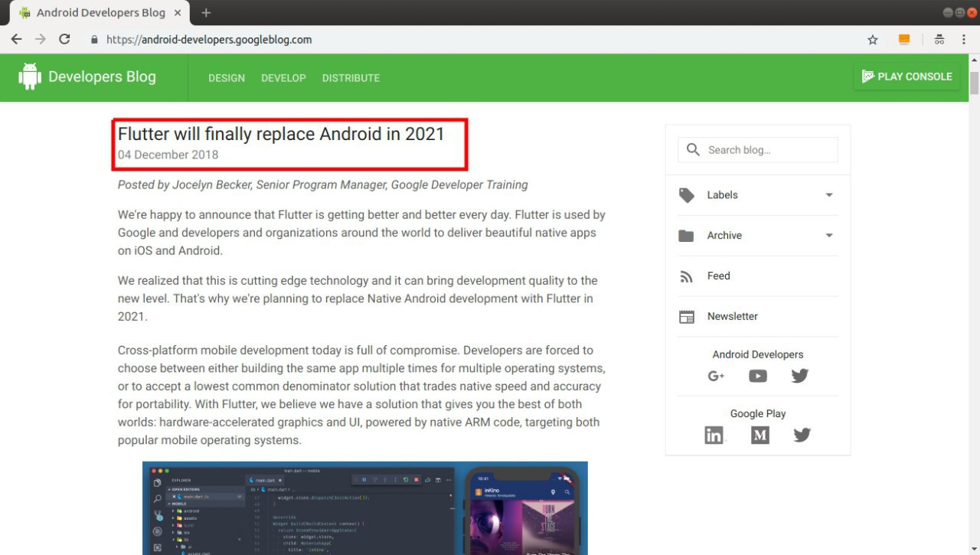The image size is (980, 555).
Task: Click the PLAY CONSOLE button
Action: (x=906, y=77)
